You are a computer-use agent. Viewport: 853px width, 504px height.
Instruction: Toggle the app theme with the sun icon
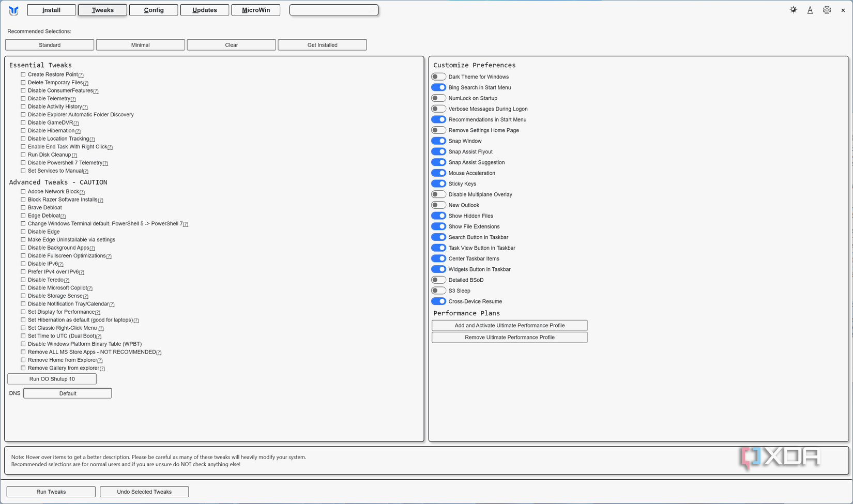click(793, 10)
